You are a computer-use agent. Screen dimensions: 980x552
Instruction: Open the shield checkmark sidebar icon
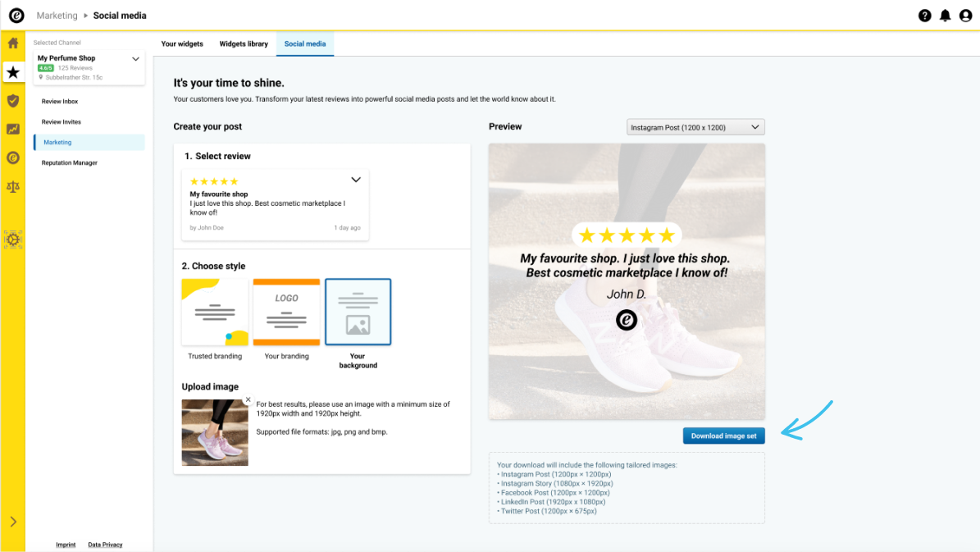click(13, 101)
